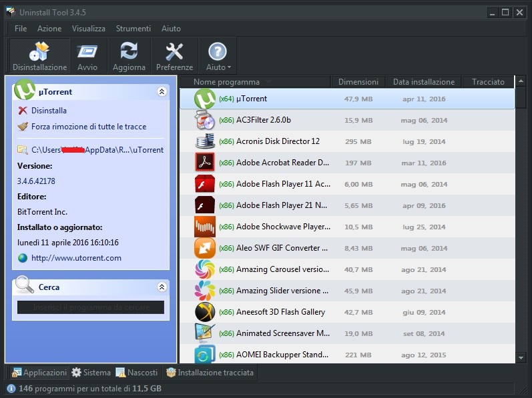This screenshot has height=398, width=532.
Task: Select Animated Screensaver icon
Action: point(204,333)
